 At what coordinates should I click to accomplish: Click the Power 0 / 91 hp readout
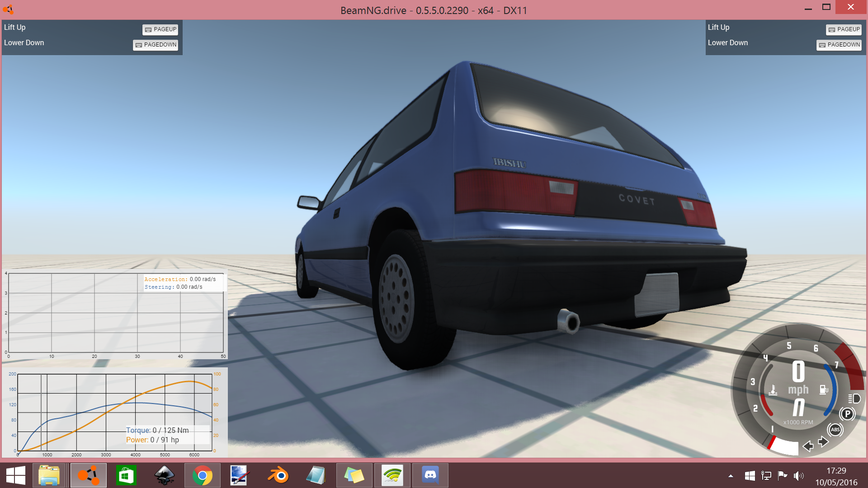pos(152,440)
